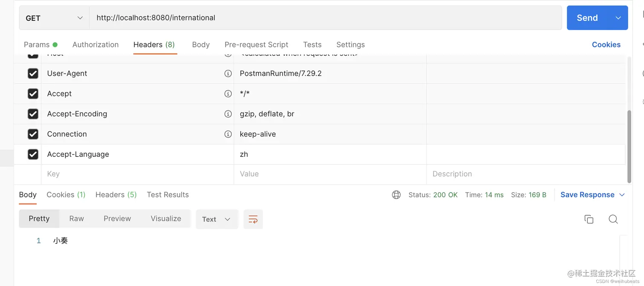The width and height of the screenshot is (644, 286).
Task: Click the info icon beside Accept header
Action: click(x=228, y=93)
